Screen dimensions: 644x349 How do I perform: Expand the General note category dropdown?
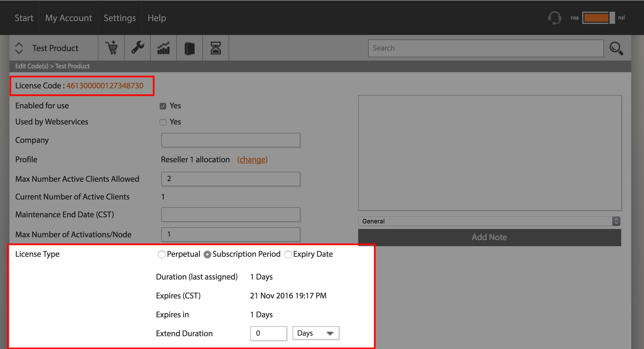point(489,221)
